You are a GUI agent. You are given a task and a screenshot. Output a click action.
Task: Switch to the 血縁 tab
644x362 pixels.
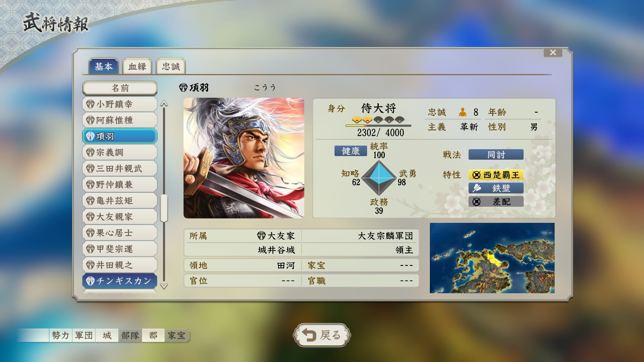click(137, 66)
